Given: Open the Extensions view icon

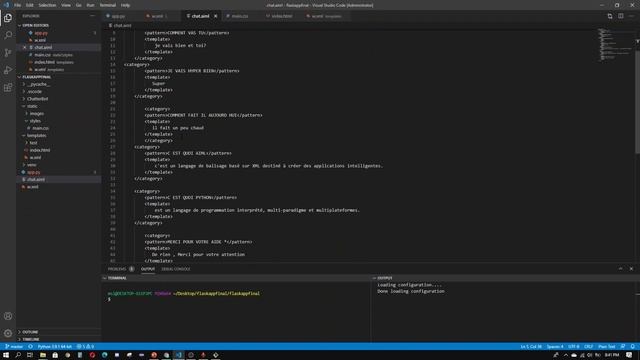Looking at the screenshot, I should [x=8, y=88].
